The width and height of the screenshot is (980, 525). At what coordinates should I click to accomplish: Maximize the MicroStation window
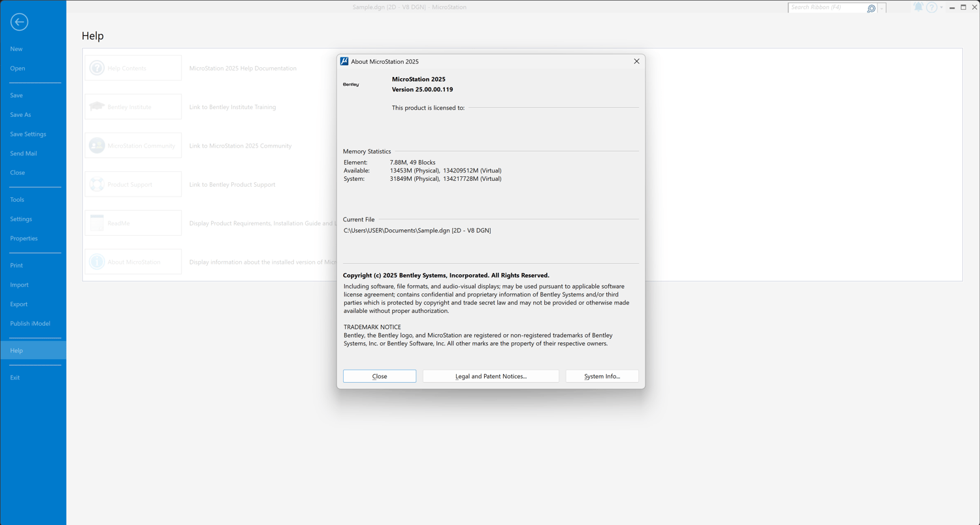click(x=963, y=8)
